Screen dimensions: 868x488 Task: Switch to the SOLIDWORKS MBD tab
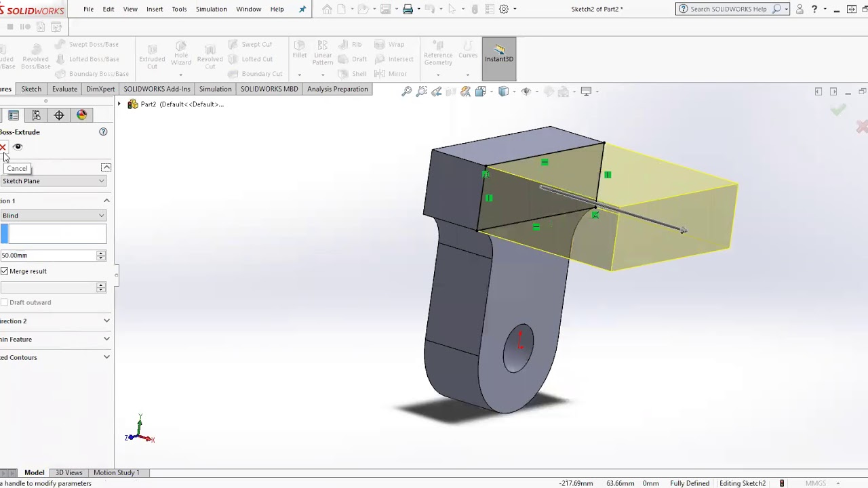pyautogui.click(x=269, y=89)
